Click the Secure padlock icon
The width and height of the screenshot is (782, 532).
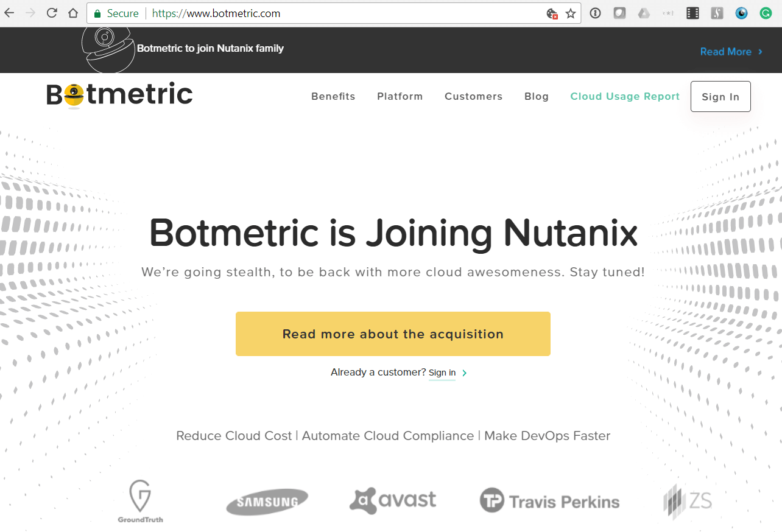pyautogui.click(x=97, y=13)
